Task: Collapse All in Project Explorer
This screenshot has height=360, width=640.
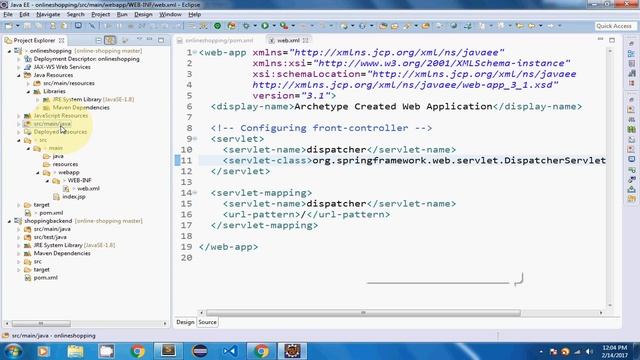Action: click(x=98, y=40)
